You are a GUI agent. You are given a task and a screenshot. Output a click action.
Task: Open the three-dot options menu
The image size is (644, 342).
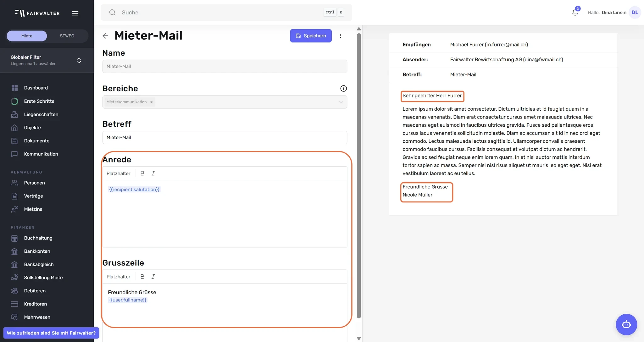(340, 36)
